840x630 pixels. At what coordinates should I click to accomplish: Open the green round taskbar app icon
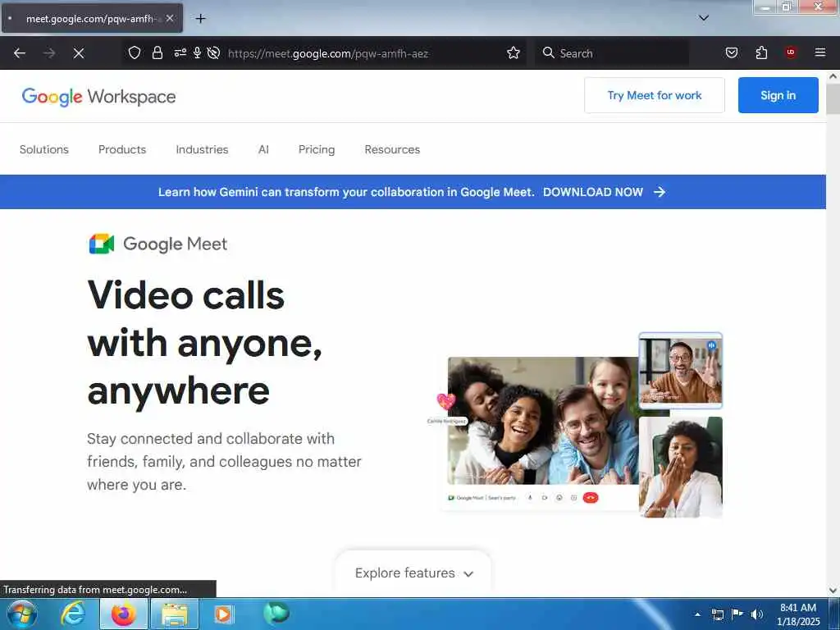[276, 614]
